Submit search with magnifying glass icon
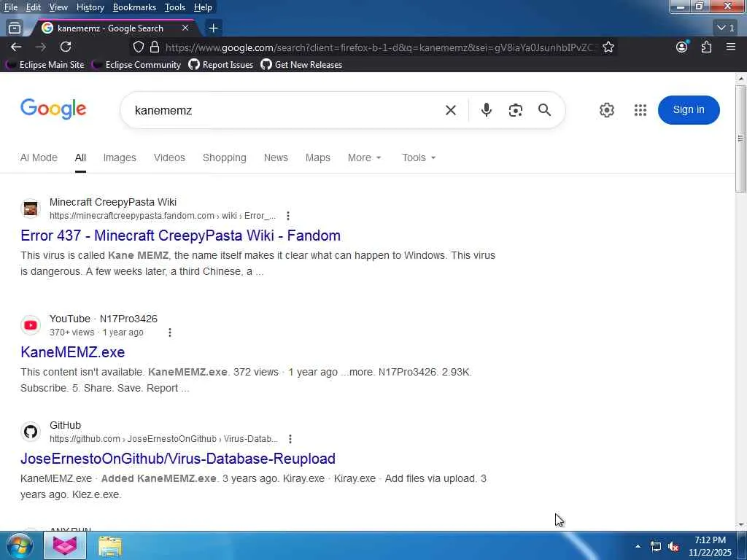The image size is (747, 560). click(544, 110)
